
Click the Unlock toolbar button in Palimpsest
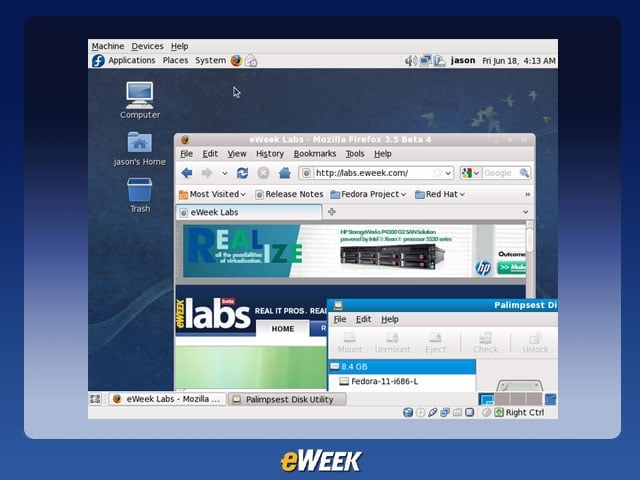pos(536,343)
